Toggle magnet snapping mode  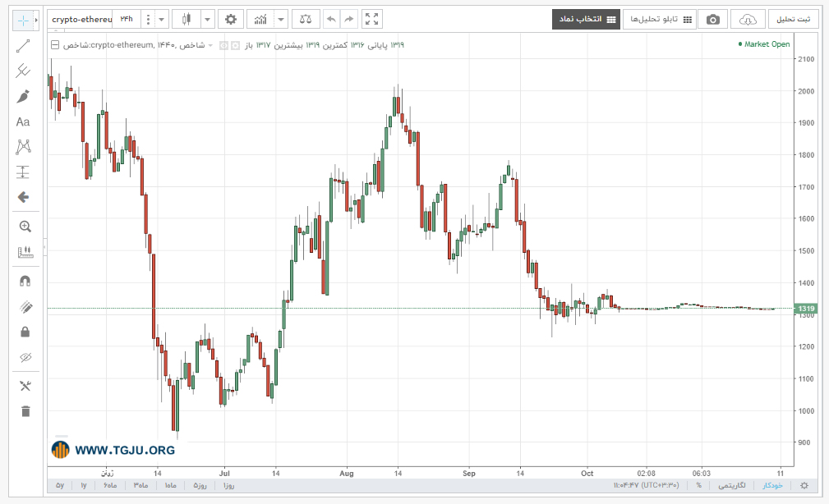tap(25, 281)
